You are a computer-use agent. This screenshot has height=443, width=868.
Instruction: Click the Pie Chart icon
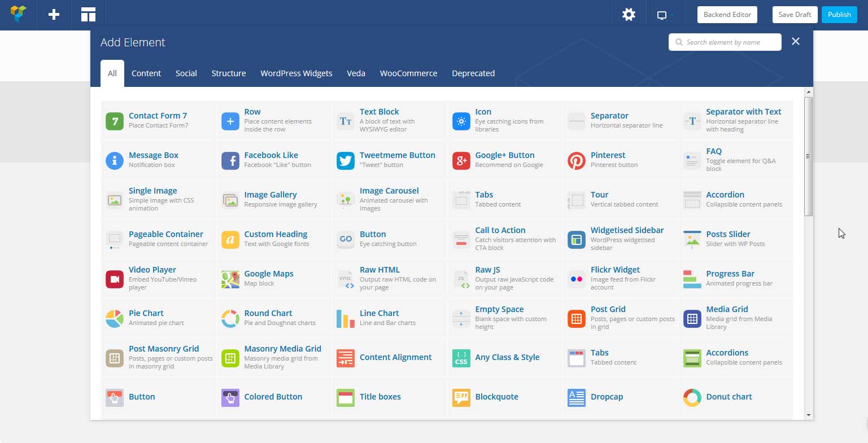coord(115,318)
